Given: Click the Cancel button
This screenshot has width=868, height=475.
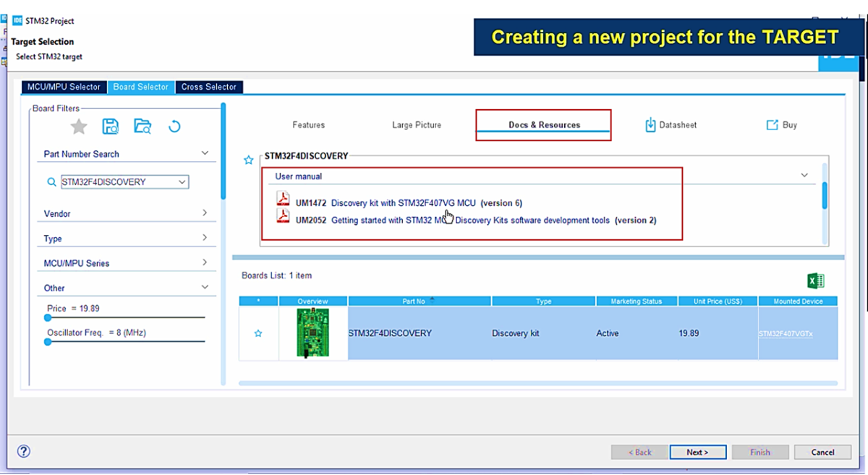Looking at the screenshot, I should tap(822, 452).
